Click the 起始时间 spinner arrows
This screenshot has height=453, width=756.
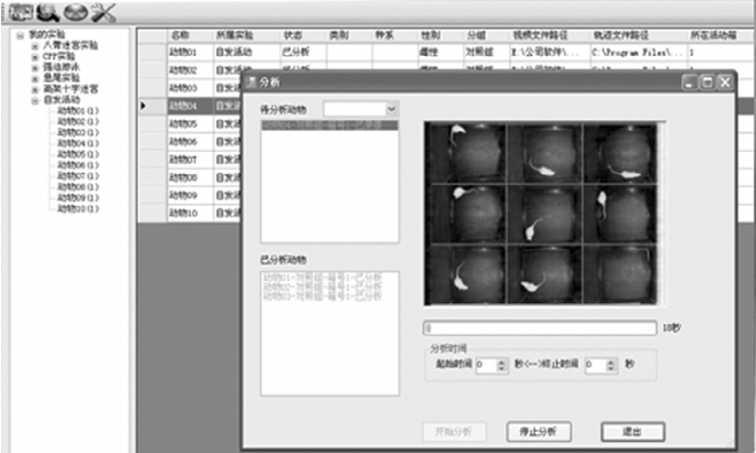(x=501, y=365)
